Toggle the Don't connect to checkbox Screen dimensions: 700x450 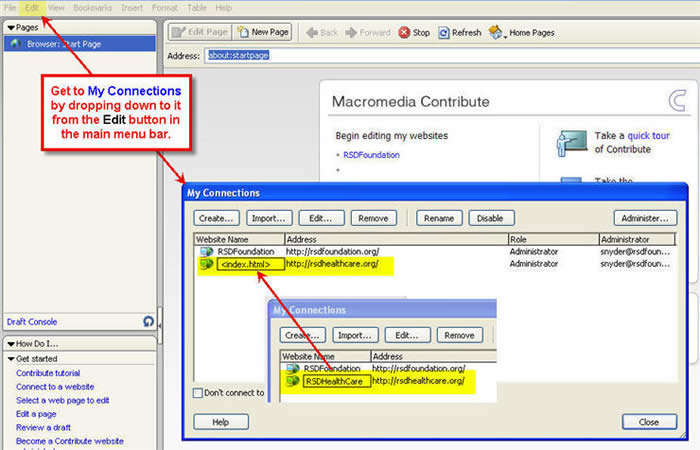(x=198, y=393)
